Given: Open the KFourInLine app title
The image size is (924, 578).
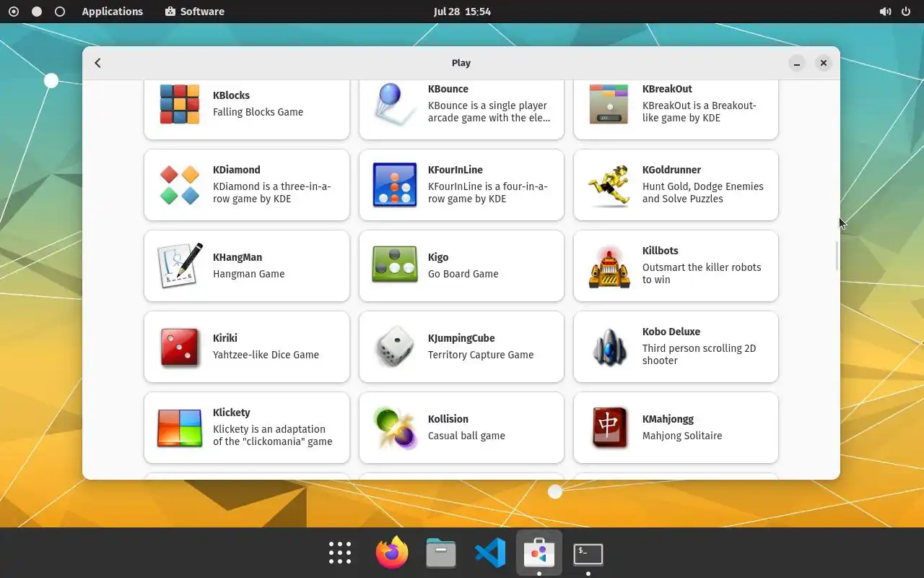Looking at the screenshot, I should coord(456,170).
